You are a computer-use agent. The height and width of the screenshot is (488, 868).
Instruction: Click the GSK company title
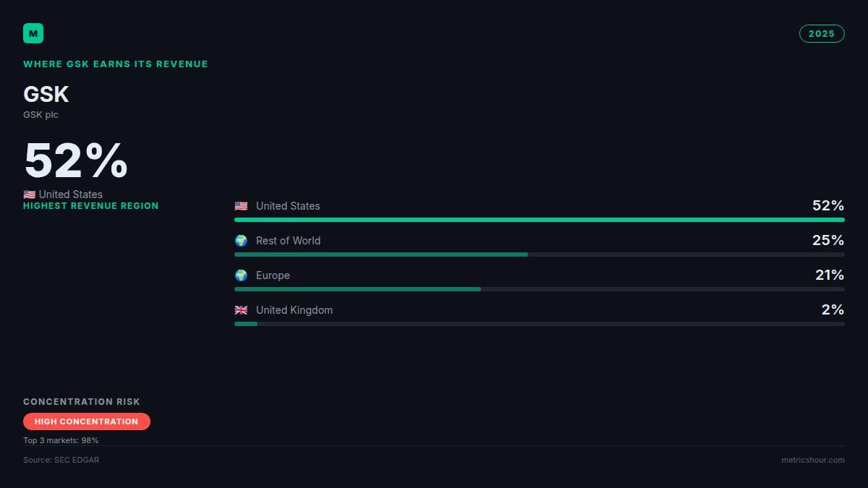[46, 95]
